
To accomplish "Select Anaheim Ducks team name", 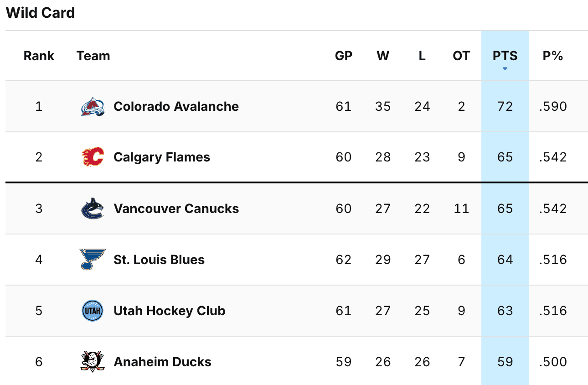I will [162, 362].
